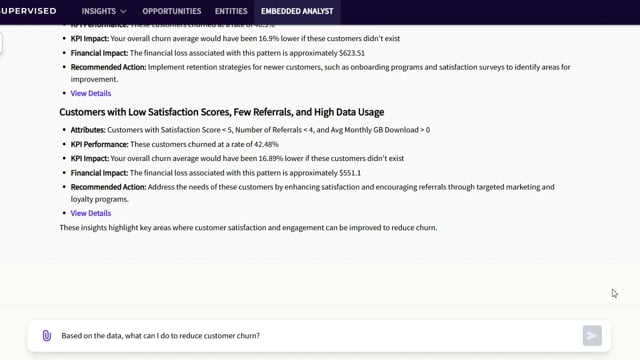Screen dimensions: 640x360
Task: Select the Embedded Analyst tab
Action: (297, 11)
